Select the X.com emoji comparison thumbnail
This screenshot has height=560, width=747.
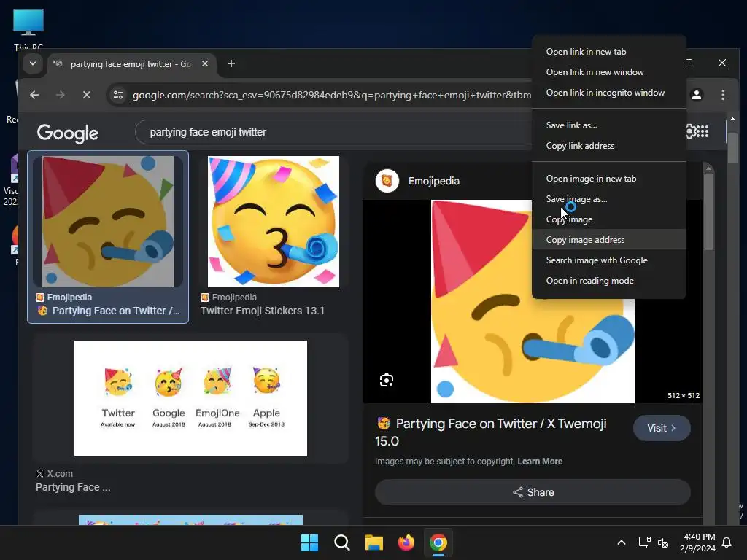point(190,398)
